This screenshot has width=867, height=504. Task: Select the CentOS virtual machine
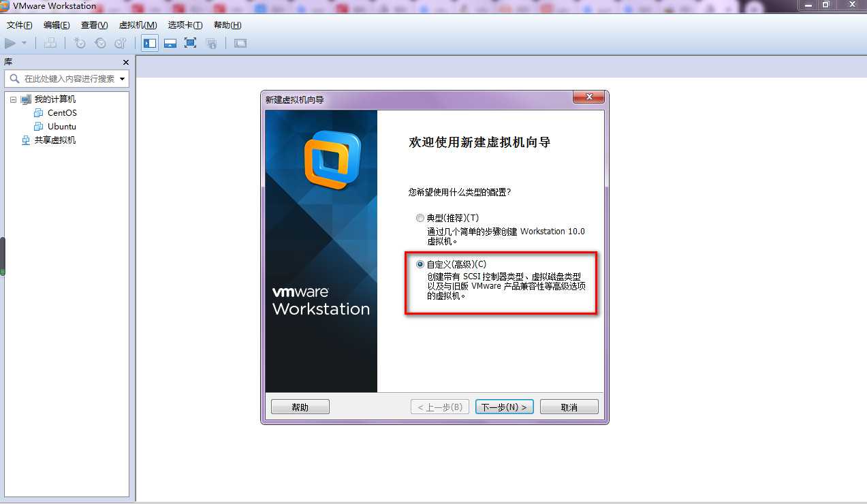coord(62,113)
